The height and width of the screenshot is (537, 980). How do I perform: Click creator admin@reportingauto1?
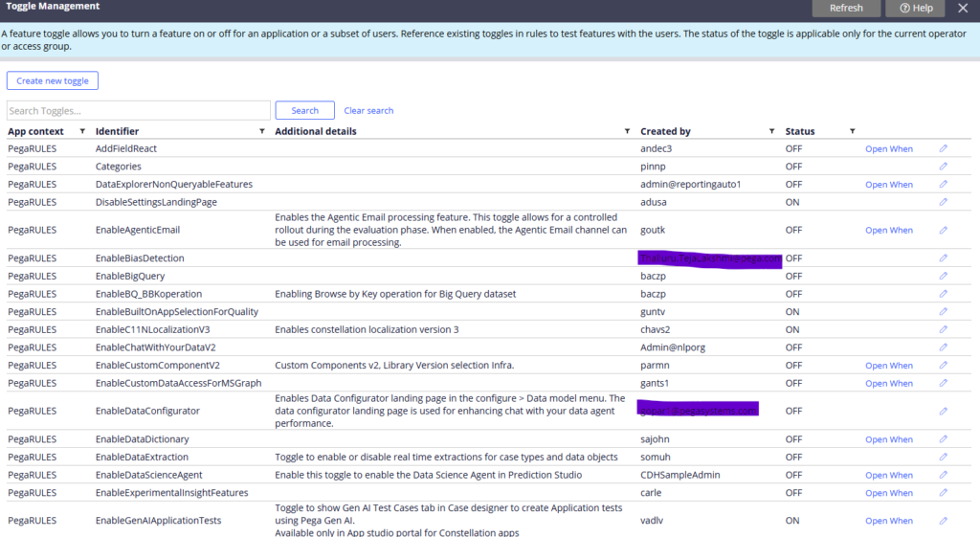690,185
